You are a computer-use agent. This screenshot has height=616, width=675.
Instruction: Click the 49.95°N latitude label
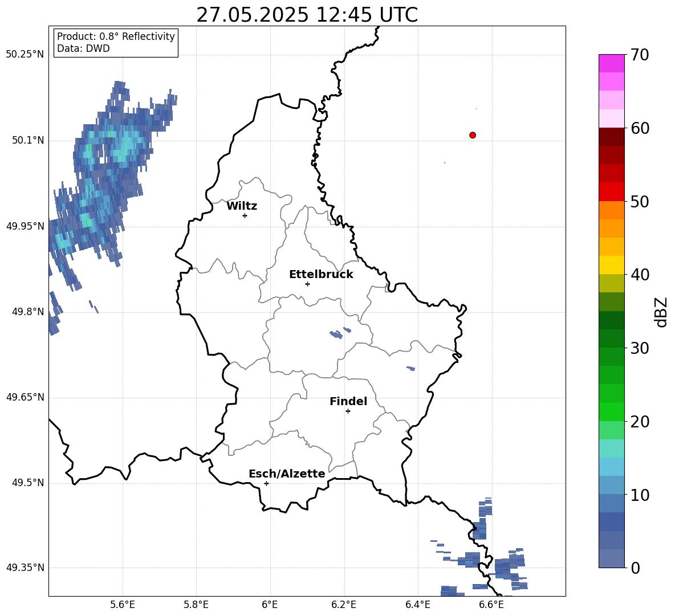point(25,226)
